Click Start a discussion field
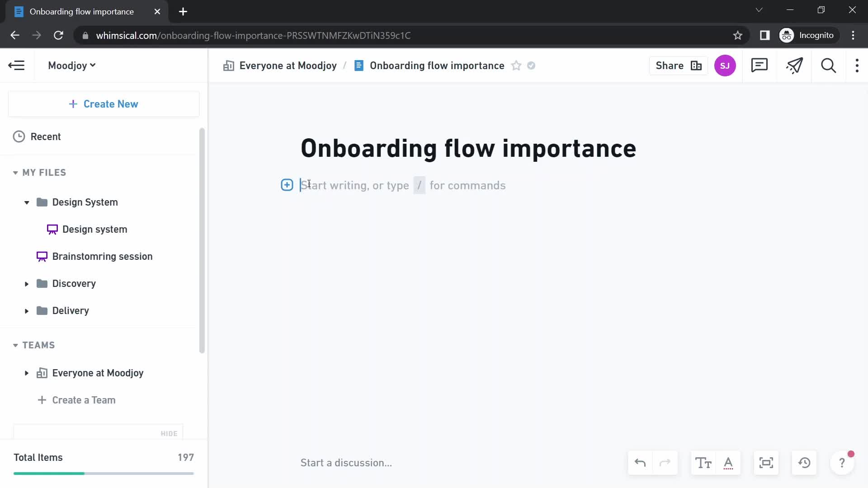The image size is (868, 488). pyautogui.click(x=346, y=463)
